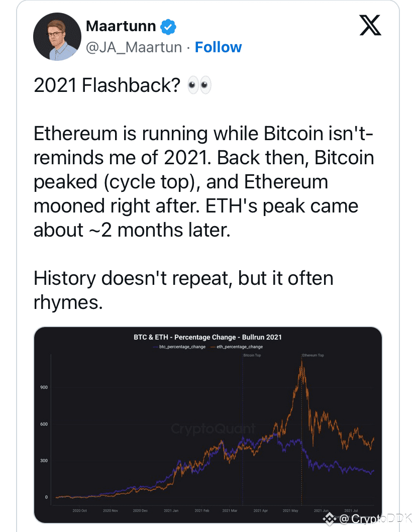The image size is (416, 532).
Task: Select the 'Bitcoin Top' vertical marker label
Action: [x=252, y=355]
